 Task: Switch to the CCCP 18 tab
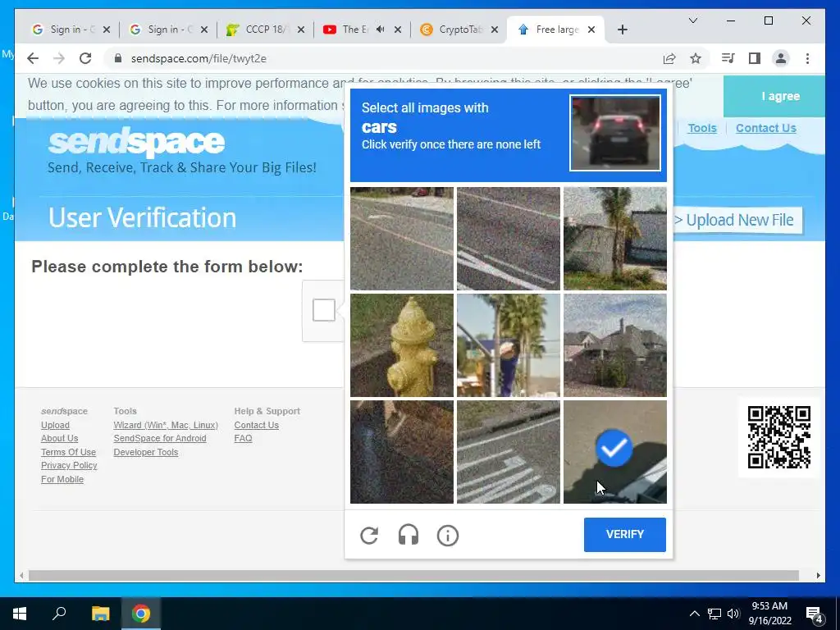coord(266,30)
